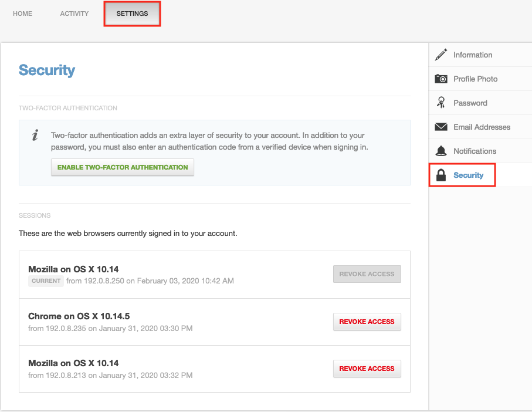Image resolution: width=532 pixels, height=412 pixels.
Task: Click the key icon beside Password
Action: pos(441,103)
